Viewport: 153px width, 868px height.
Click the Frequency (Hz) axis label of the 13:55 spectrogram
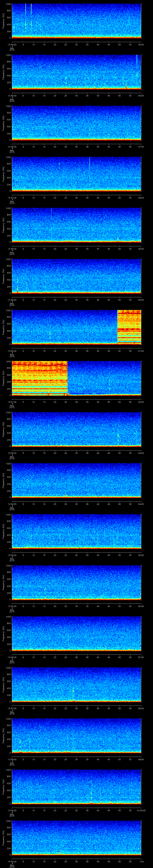pos(3,582)
